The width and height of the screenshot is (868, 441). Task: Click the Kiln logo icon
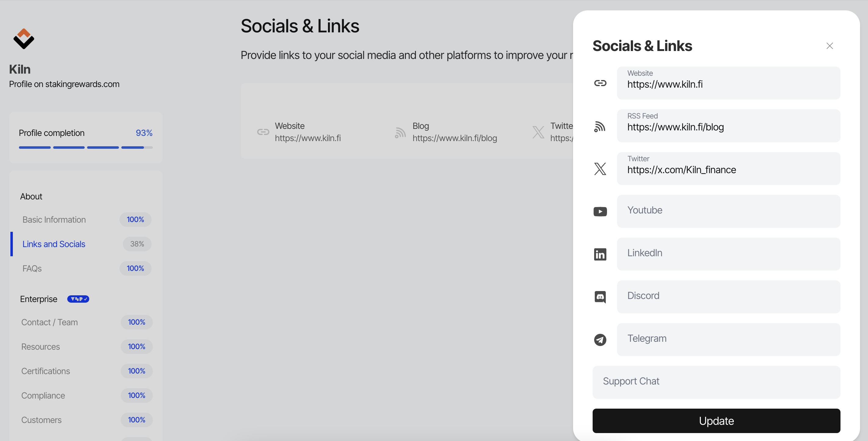[x=24, y=39]
